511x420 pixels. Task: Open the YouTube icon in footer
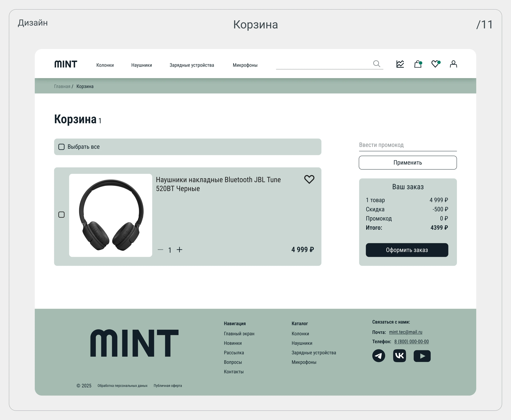point(422,356)
